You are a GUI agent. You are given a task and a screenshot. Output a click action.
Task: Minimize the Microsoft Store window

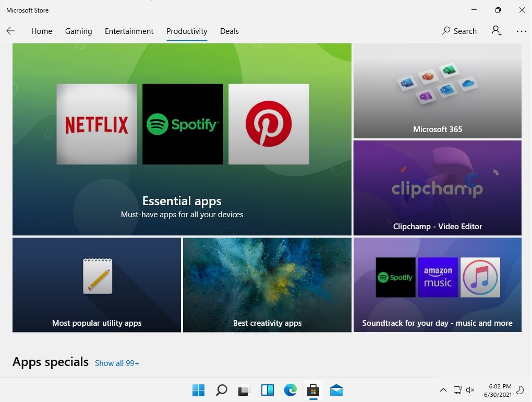[474, 10]
